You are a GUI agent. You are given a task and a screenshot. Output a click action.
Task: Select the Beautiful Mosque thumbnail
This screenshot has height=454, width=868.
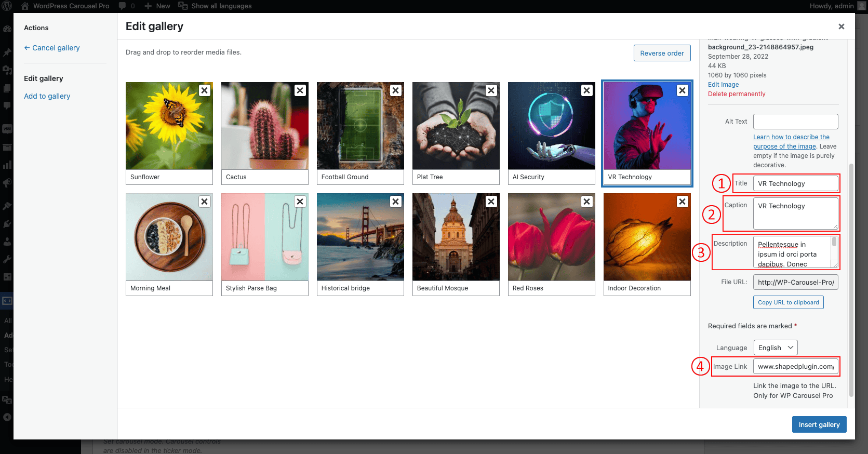[456, 237]
